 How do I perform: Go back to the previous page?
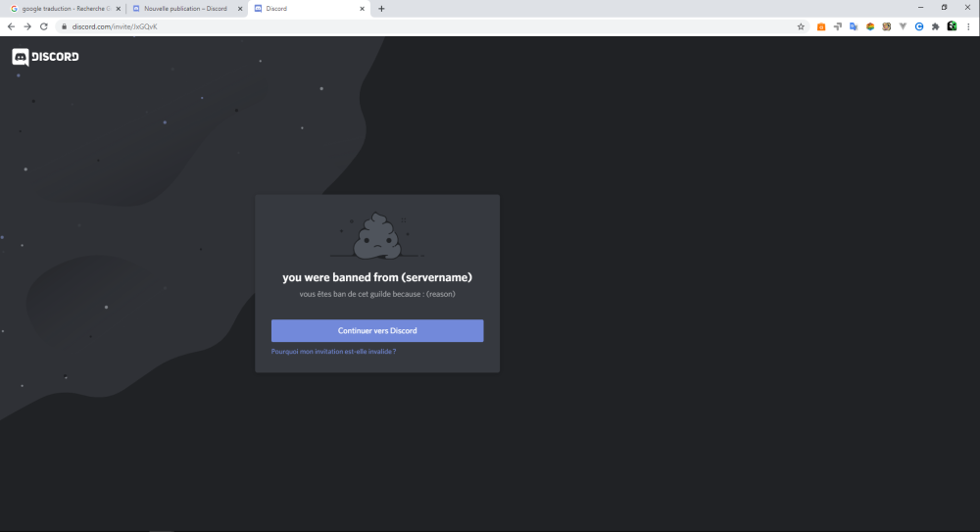11,26
